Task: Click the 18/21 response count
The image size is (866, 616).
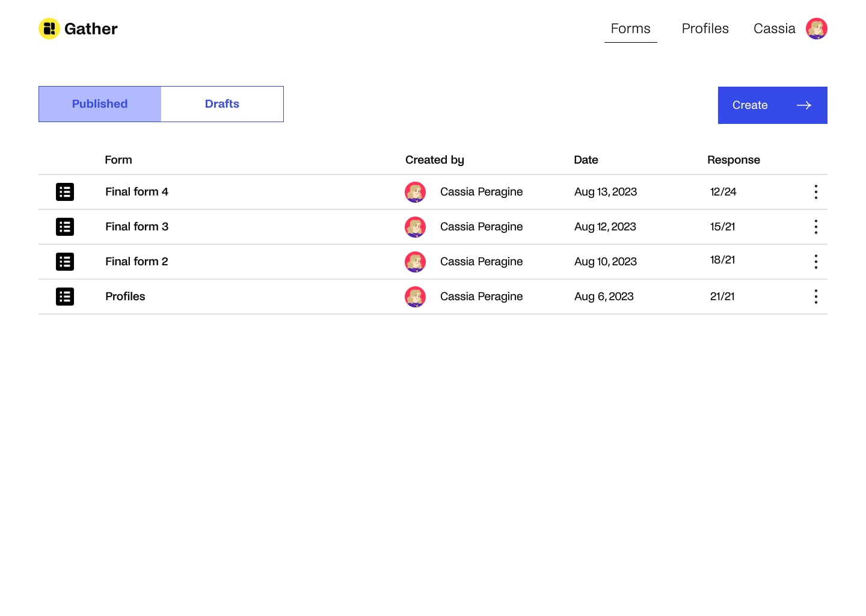Action: click(x=722, y=260)
